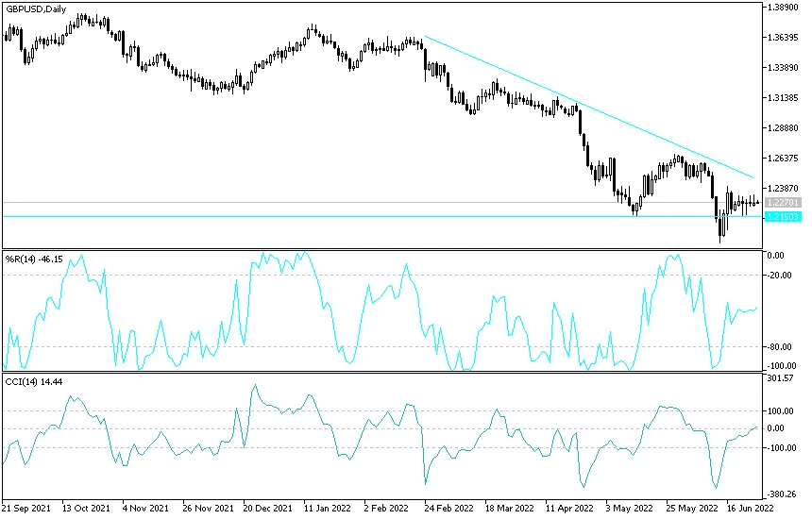Click the 1.28880 price axis label
Screen dimensions: 812x519
point(783,127)
